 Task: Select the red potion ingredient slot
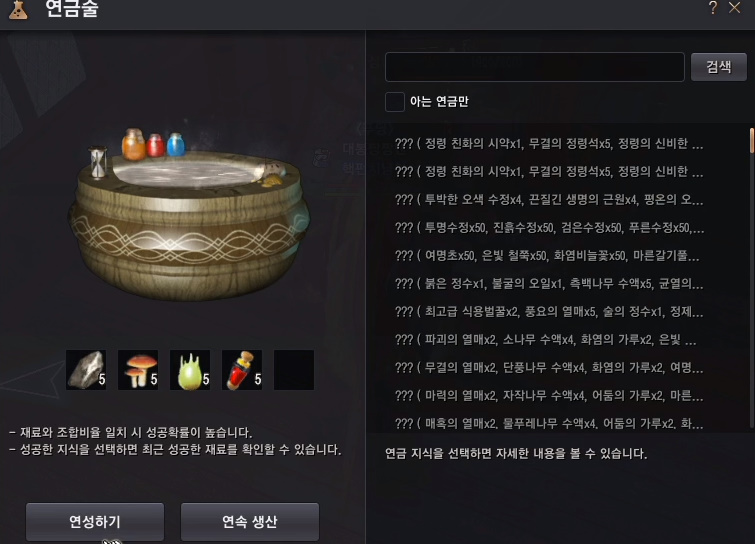[x=242, y=370]
